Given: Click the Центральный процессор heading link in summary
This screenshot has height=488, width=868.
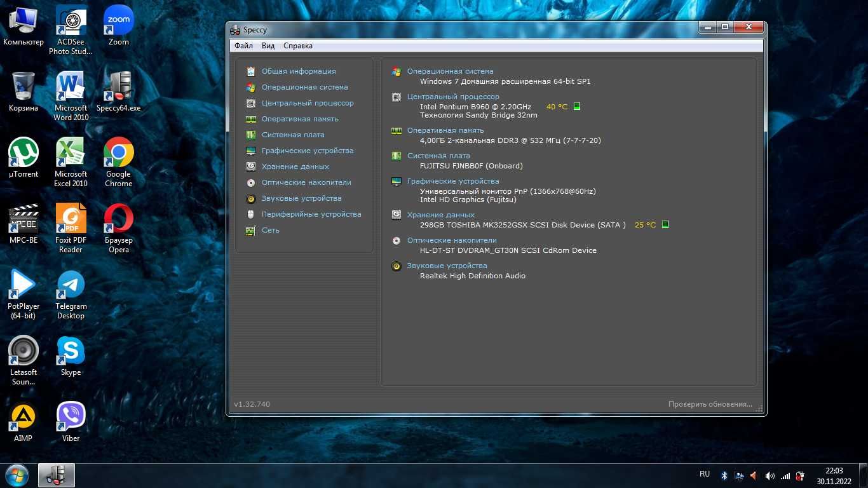Looking at the screenshot, I should point(453,97).
